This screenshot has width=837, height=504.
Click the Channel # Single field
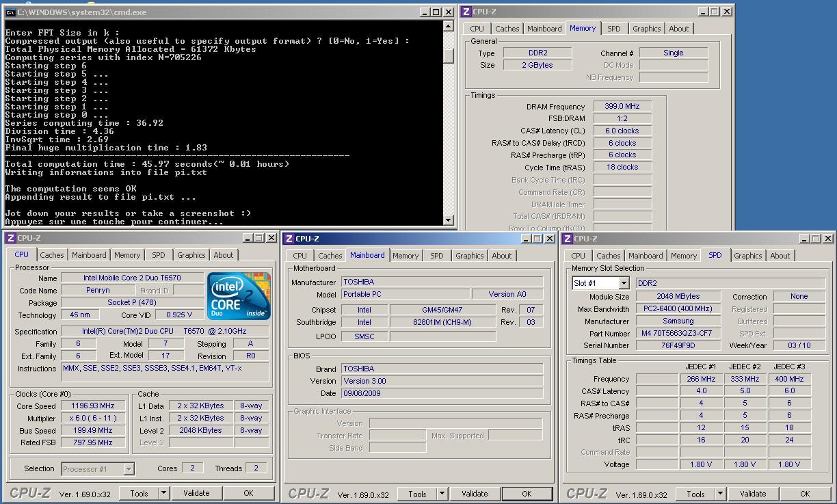click(x=674, y=53)
